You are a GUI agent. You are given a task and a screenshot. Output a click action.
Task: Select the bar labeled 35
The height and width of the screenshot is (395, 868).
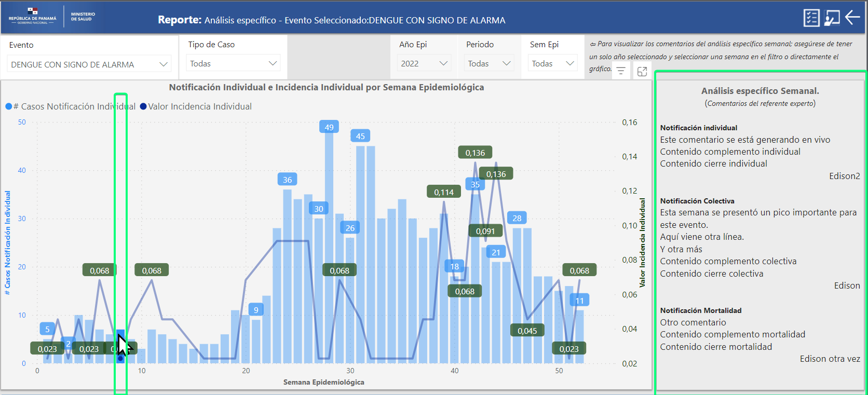(x=475, y=278)
